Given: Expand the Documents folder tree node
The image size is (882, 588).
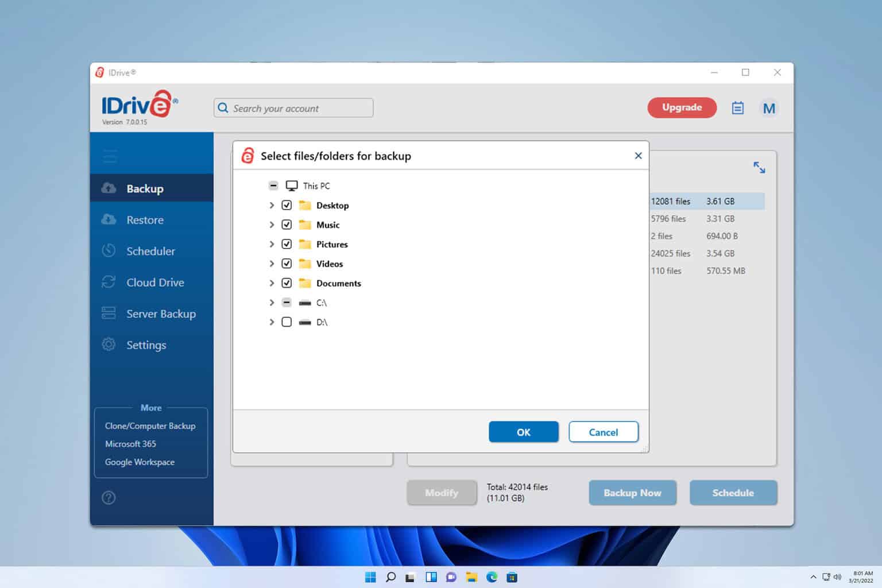Looking at the screenshot, I should tap(272, 283).
